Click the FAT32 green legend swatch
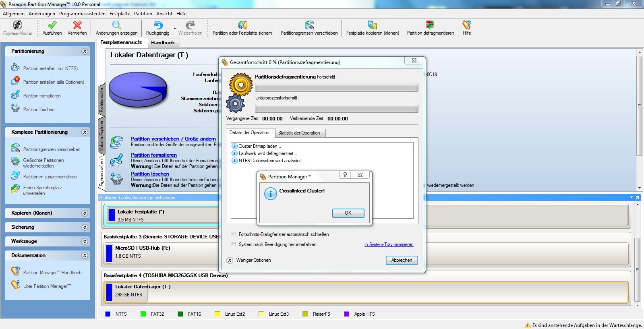Screen dimensions: 644x329 point(143,314)
